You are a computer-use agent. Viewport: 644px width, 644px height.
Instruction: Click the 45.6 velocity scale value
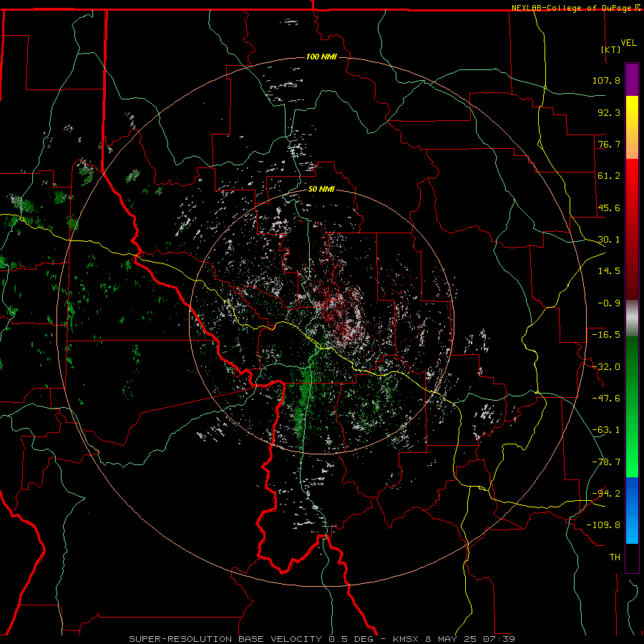[x=609, y=208]
